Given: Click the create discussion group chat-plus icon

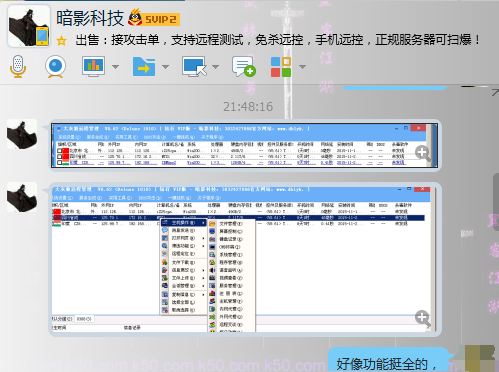Looking at the screenshot, I should click(x=244, y=66).
